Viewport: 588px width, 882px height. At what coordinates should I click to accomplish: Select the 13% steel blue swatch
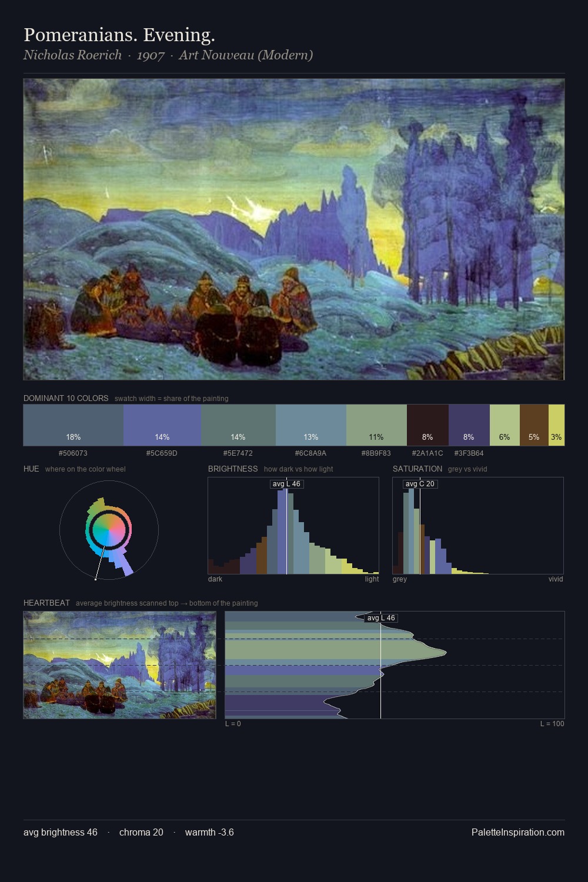311,425
